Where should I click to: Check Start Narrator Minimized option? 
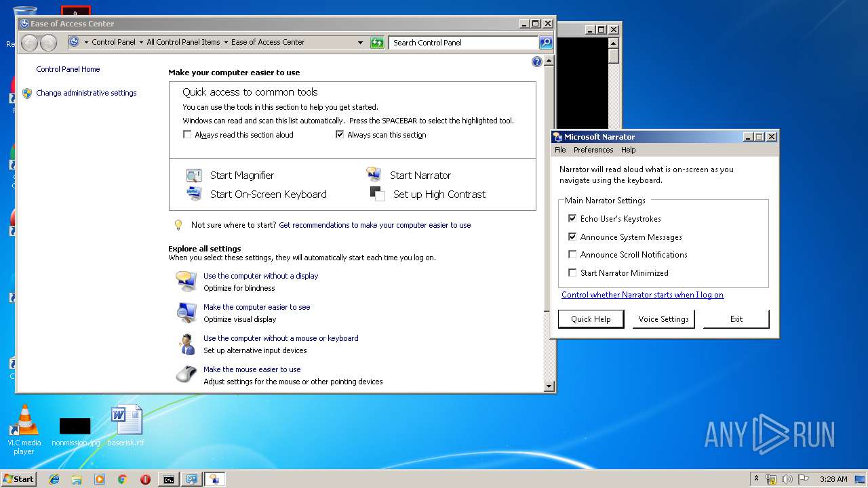pyautogui.click(x=572, y=272)
